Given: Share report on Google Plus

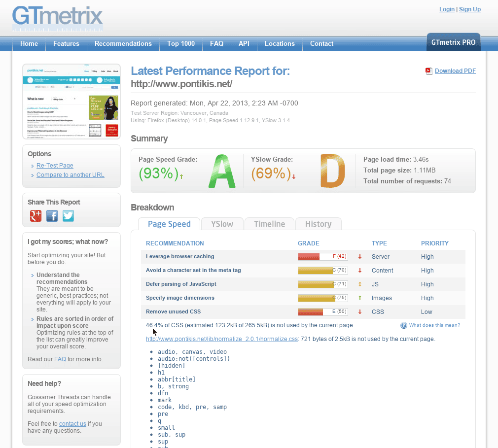Looking at the screenshot, I should [x=36, y=216].
